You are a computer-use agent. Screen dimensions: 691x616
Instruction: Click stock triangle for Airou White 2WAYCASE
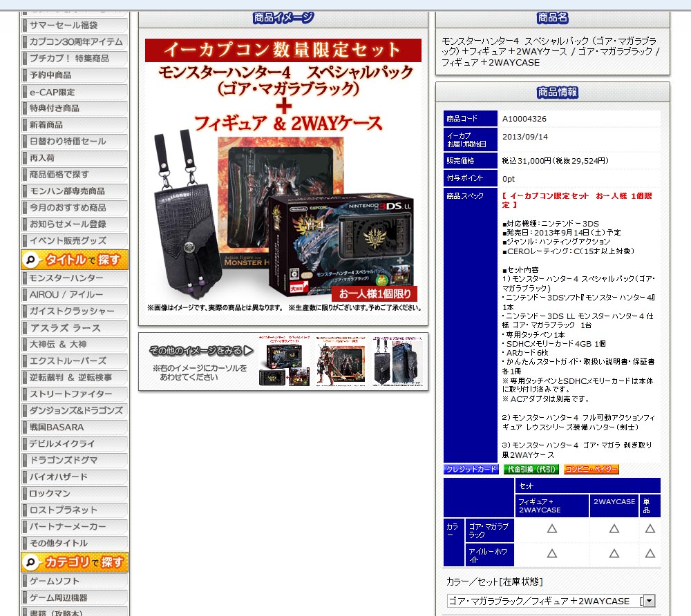coord(614,554)
